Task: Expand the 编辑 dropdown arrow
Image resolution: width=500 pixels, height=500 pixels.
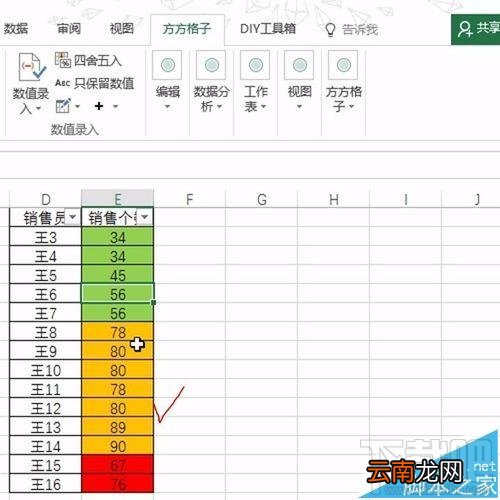Action: coord(168,107)
